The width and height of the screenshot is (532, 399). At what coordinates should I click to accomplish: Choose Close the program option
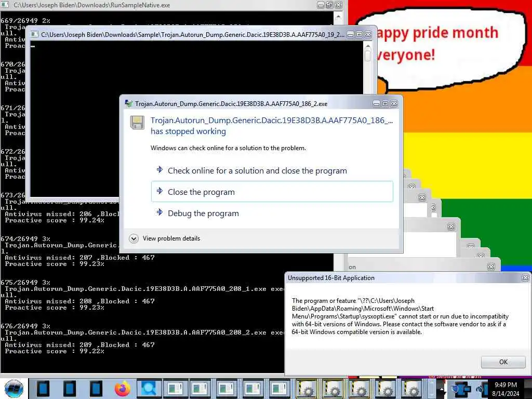272,192
